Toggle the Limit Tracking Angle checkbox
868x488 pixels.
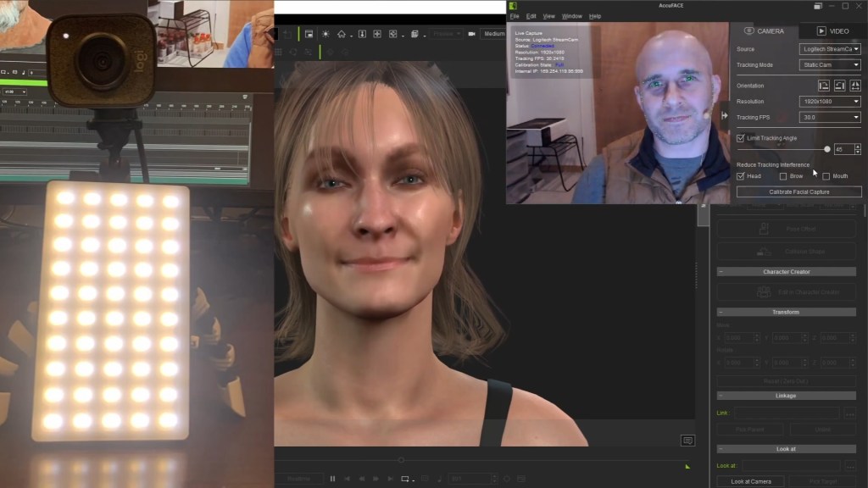[741, 138]
